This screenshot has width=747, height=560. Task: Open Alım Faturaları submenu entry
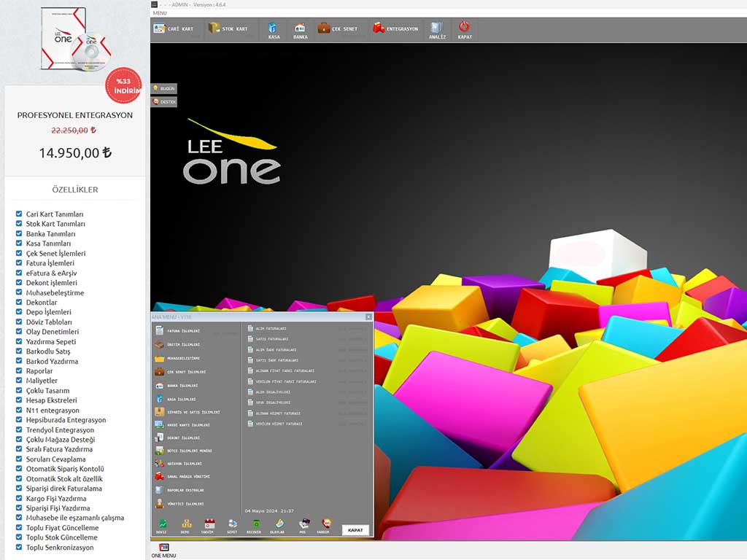(x=267, y=329)
